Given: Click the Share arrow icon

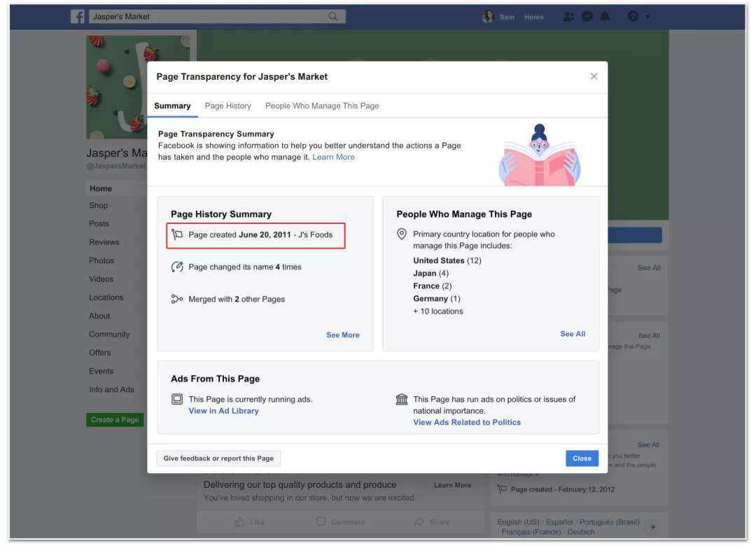Looking at the screenshot, I should tap(419, 522).
